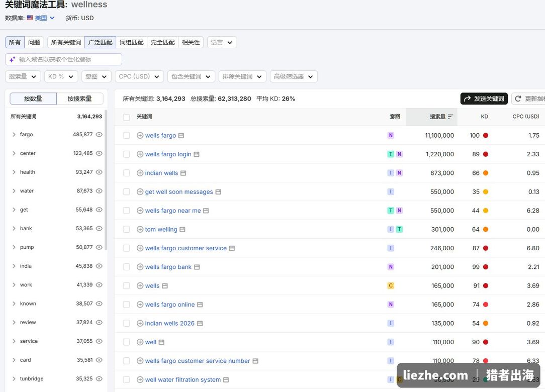Open SERP icon next to 'wells fargo near me'

(206, 211)
